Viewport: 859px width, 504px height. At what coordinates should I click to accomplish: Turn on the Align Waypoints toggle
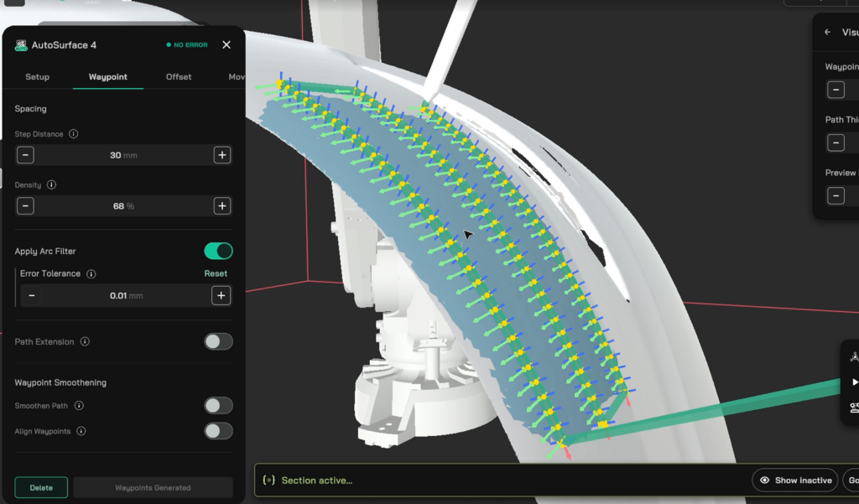pyautogui.click(x=219, y=430)
